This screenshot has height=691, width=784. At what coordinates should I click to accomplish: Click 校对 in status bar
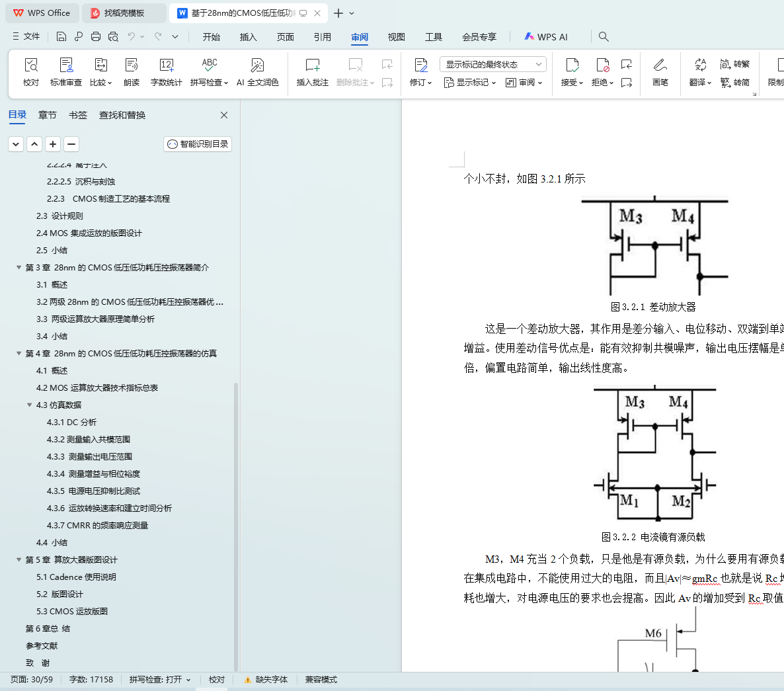click(217, 680)
